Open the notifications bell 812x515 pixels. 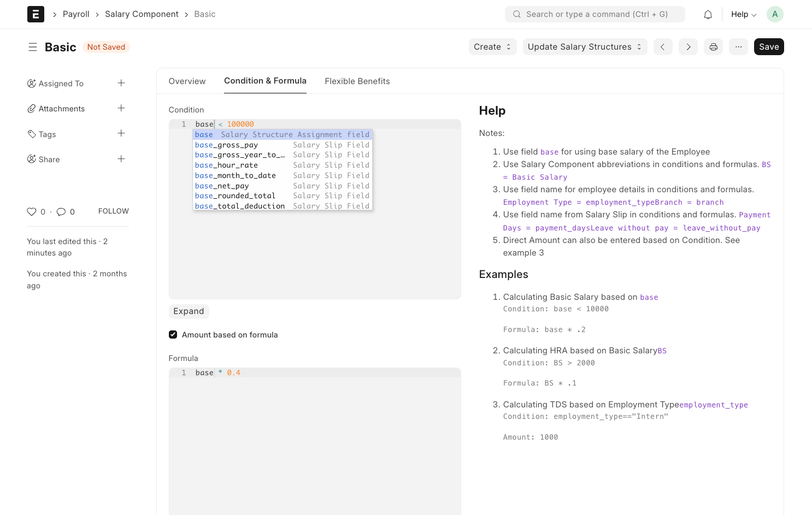(x=708, y=15)
